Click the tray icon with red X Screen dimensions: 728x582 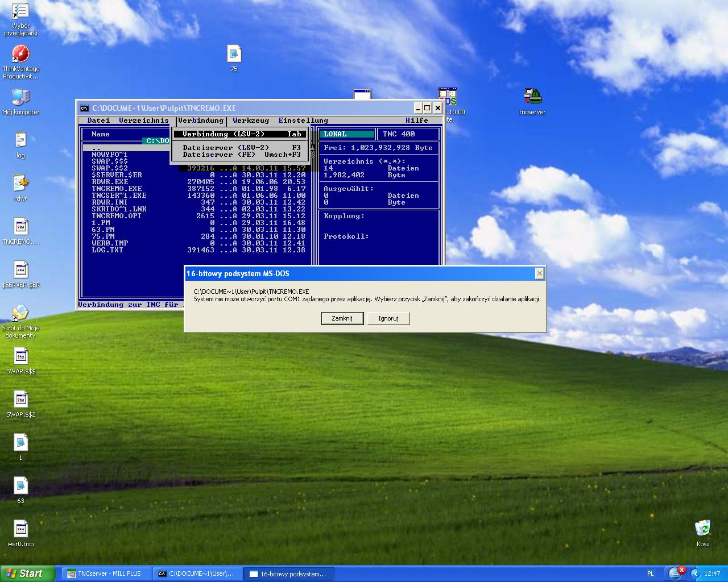[x=675, y=573]
